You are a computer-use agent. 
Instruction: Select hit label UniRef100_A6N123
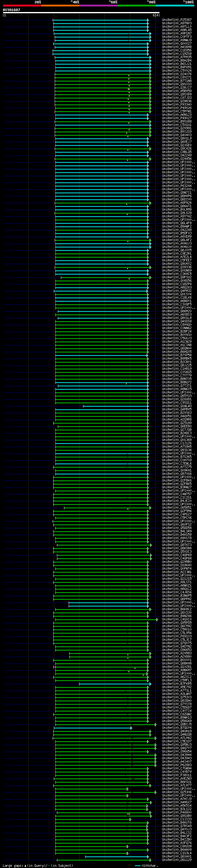(x=177, y=115)
